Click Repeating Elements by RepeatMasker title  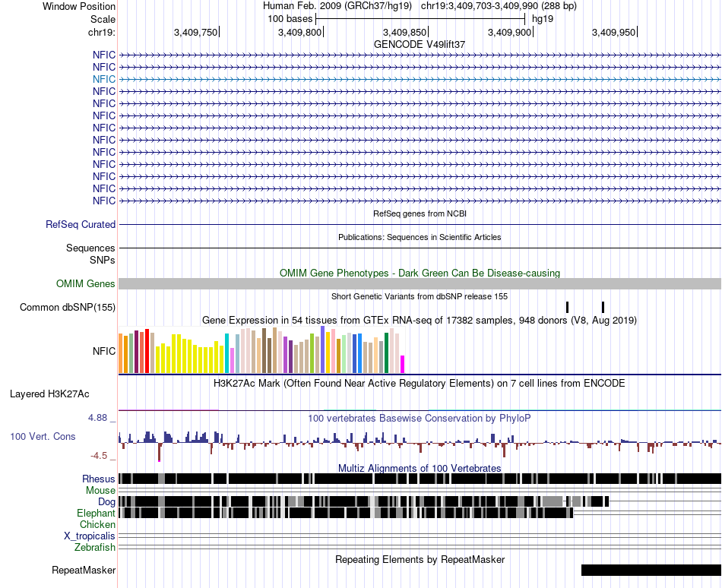(x=420, y=559)
